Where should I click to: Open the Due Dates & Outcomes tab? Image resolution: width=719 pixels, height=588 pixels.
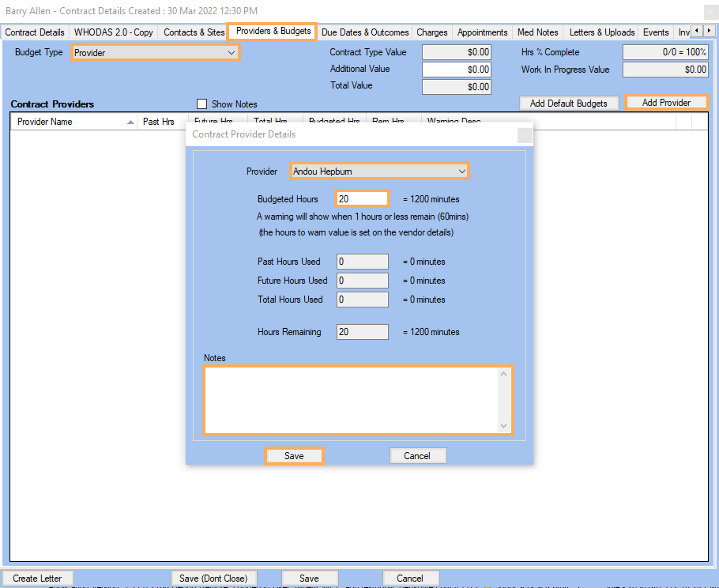(365, 32)
